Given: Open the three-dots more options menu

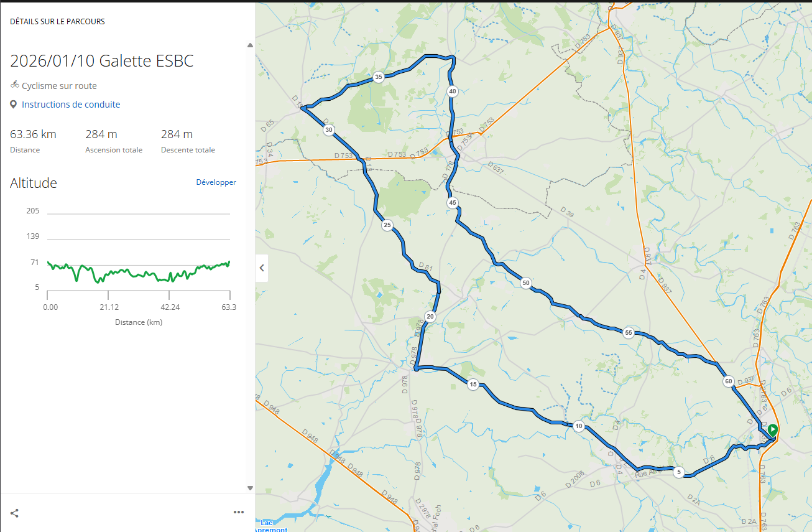Looking at the screenshot, I should [x=239, y=512].
